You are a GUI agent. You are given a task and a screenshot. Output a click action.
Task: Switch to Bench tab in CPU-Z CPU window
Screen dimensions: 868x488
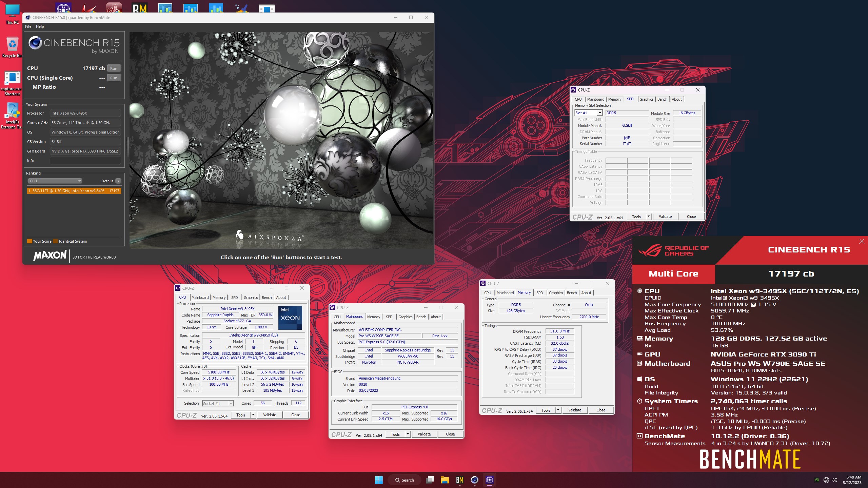click(x=267, y=298)
